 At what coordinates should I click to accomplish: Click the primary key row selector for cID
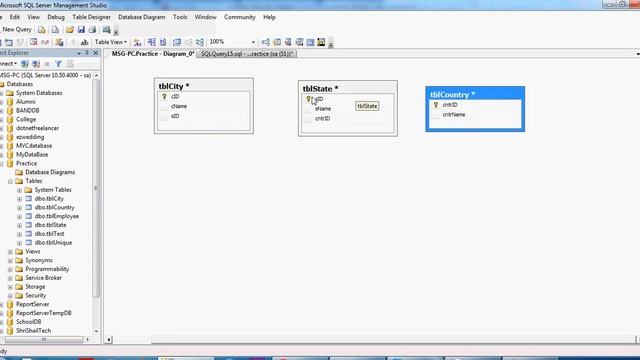coord(164,96)
